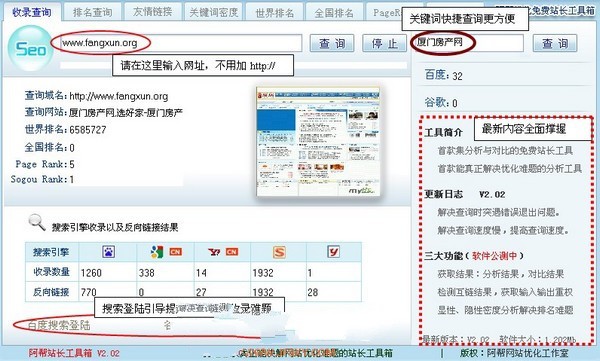The width and height of the screenshot is (600, 361).
Task: Click 阿帮站长工具箱 V2.02 in status bar
Action: tap(74, 353)
